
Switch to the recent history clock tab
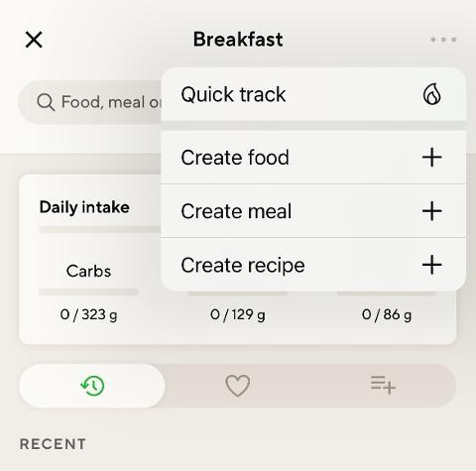point(92,386)
